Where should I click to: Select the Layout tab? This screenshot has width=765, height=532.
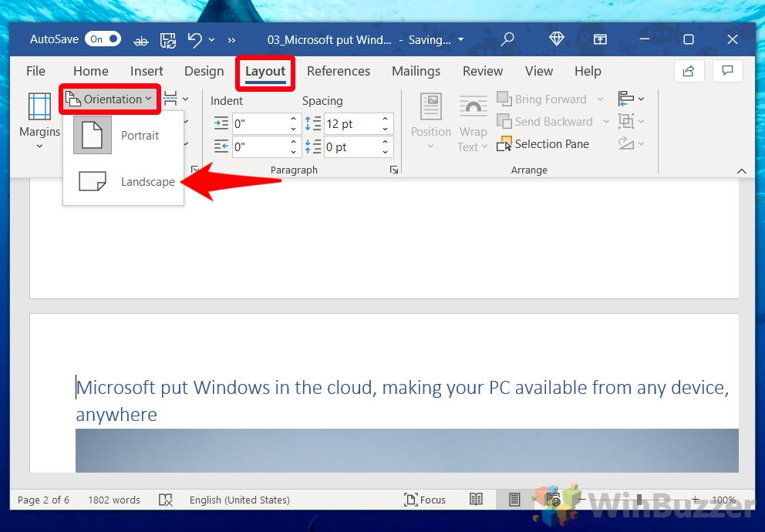(x=265, y=71)
